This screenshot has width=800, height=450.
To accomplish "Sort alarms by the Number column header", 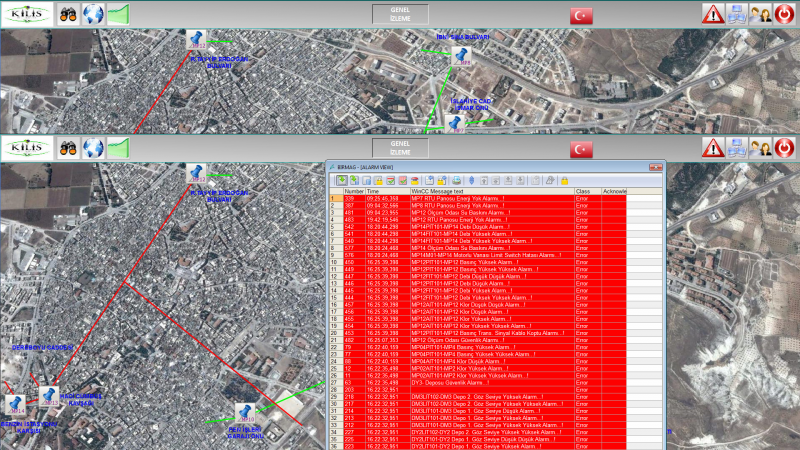I will tap(354, 191).
